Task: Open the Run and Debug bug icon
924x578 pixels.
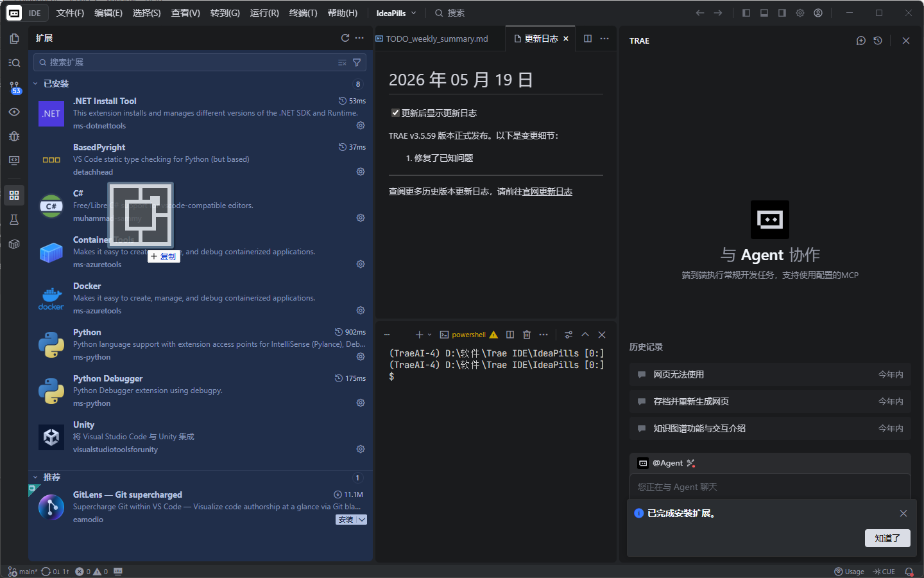Action: (x=14, y=136)
